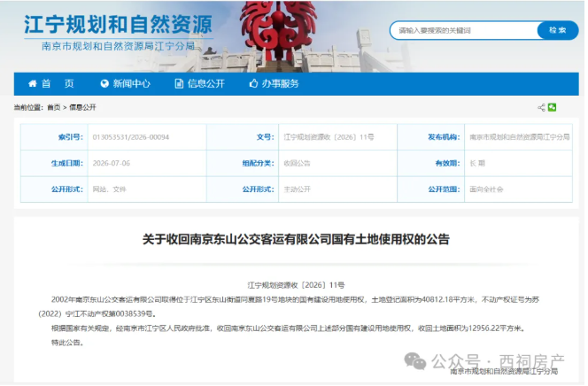
Task: Click the 发布机构 label cell
Action: click(x=431, y=137)
